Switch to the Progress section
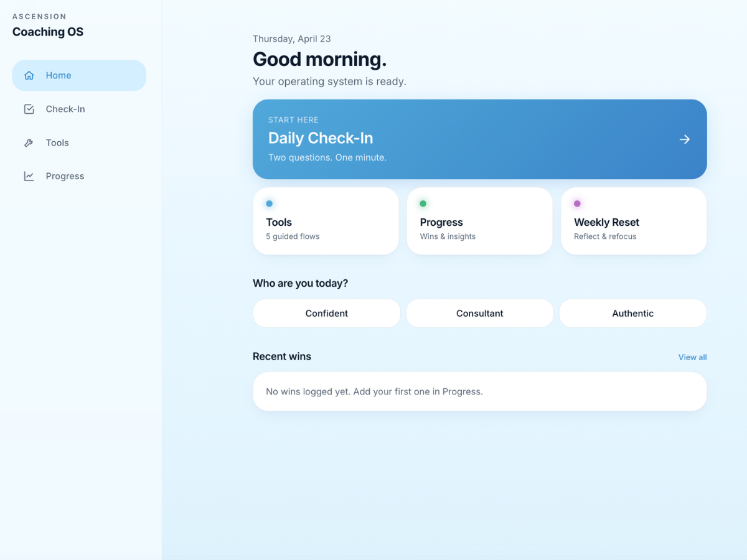The height and width of the screenshot is (560, 747). click(65, 175)
